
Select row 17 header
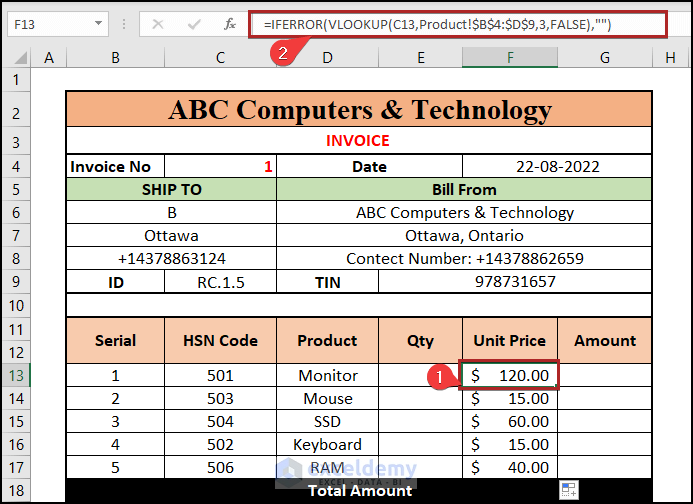[16, 467]
